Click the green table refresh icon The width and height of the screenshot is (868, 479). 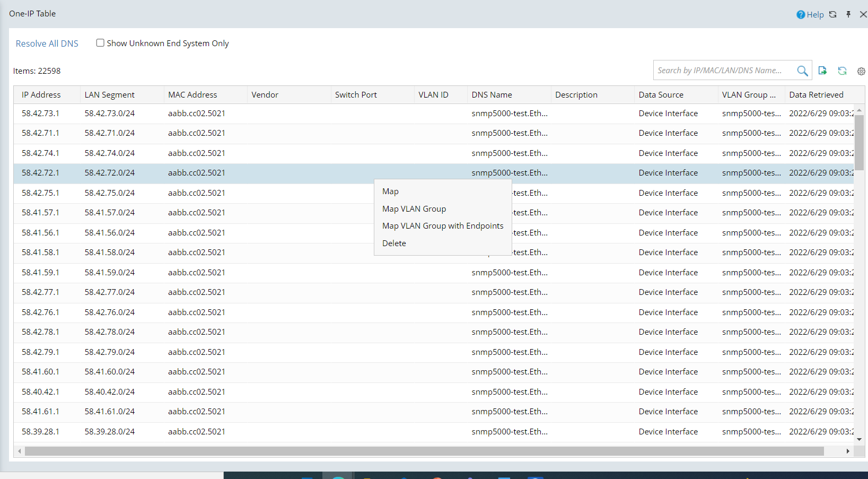tap(842, 71)
